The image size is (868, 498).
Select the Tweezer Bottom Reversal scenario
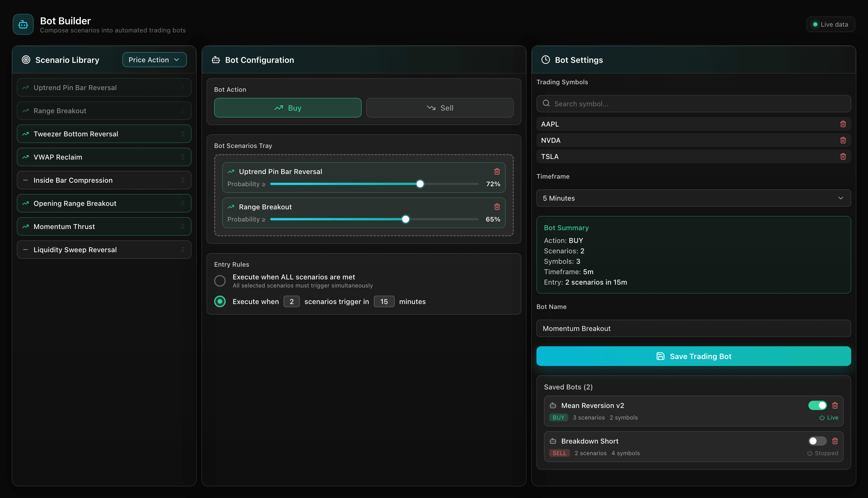pyautogui.click(x=104, y=134)
